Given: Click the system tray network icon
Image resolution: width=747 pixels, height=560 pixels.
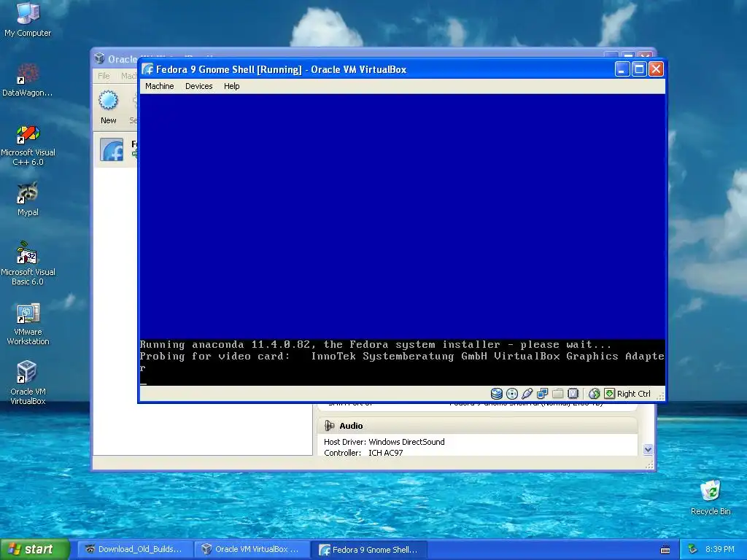Looking at the screenshot, I should 693,549.
